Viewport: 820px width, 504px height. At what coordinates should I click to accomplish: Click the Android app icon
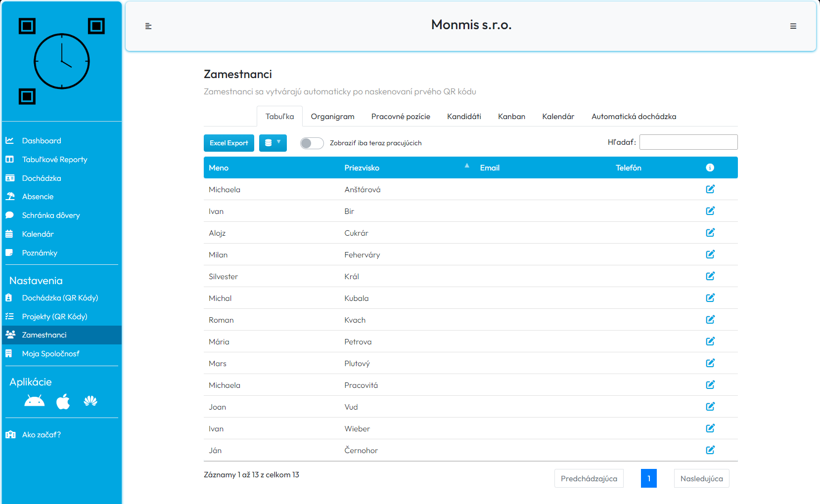click(x=35, y=401)
